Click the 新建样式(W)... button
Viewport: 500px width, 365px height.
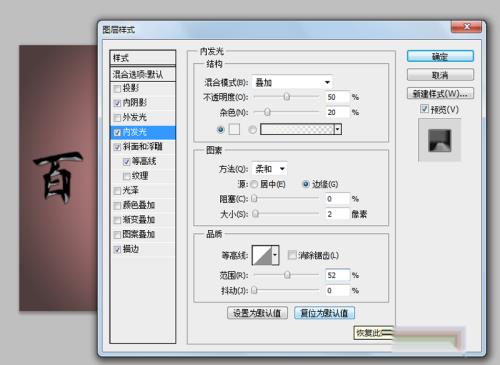tap(440, 93)
